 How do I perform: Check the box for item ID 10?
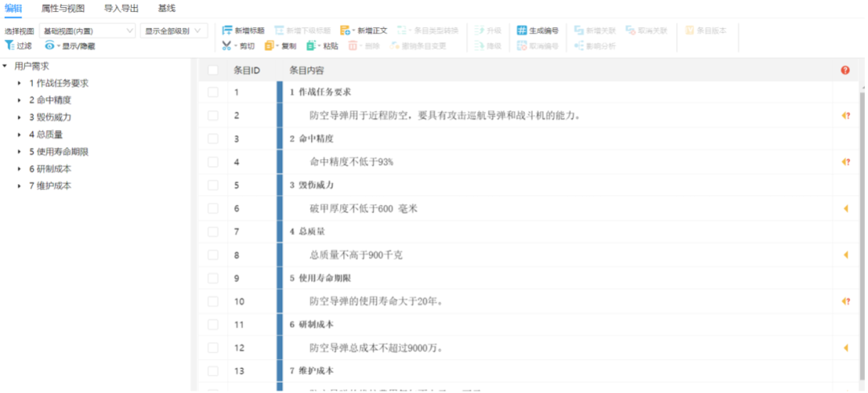tap(213, 301)
